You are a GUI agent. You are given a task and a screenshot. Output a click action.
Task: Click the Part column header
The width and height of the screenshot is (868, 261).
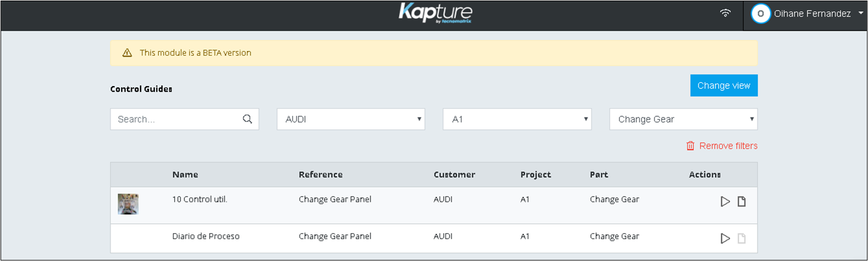(599, 175)
